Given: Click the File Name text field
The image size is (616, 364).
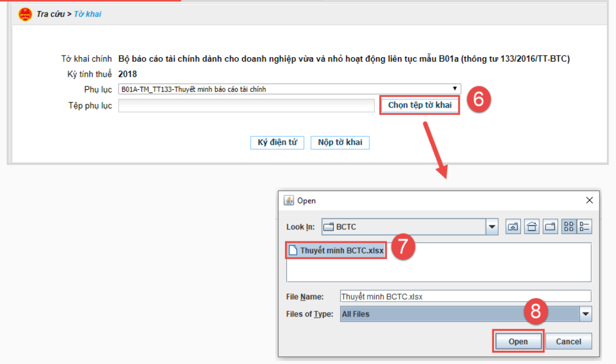Looking at the screenshot, I should (465, 296).
